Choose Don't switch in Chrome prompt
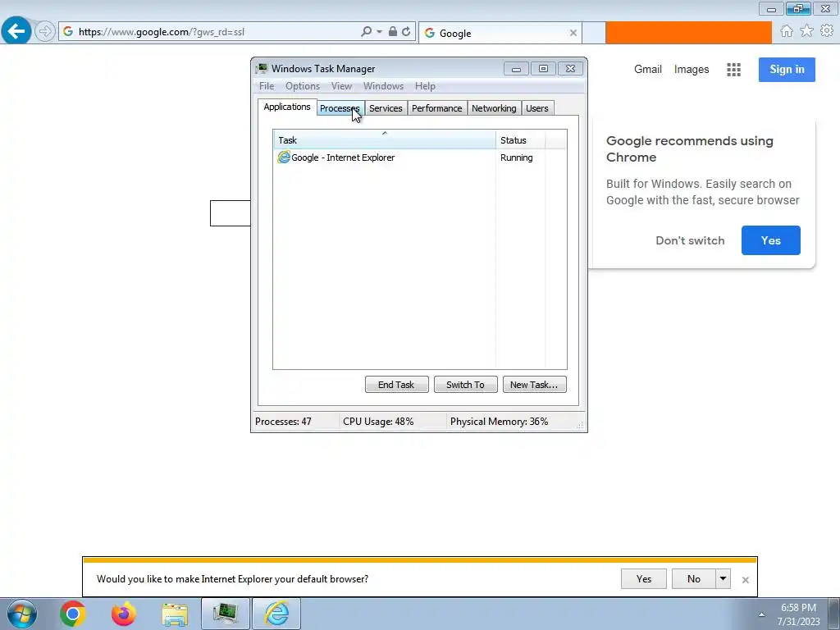Viewport: 840px width, 630px height. coord(690,240)
